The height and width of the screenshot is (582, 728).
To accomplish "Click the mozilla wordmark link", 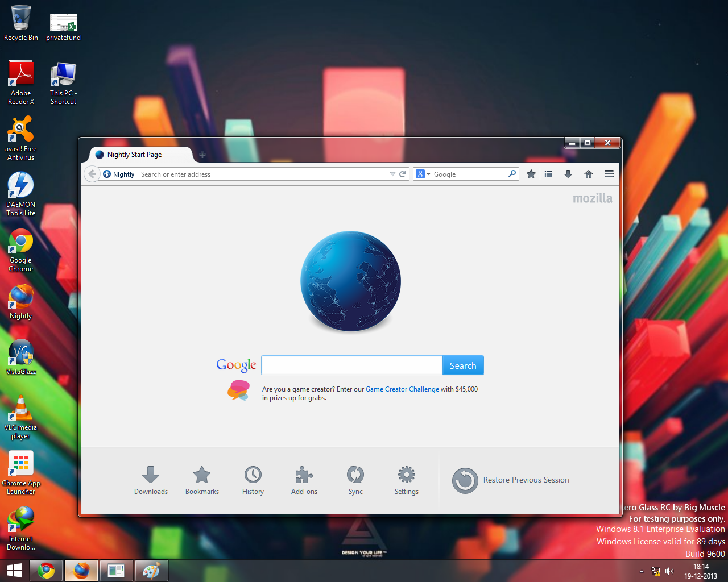I will click(x=593, y=198).
